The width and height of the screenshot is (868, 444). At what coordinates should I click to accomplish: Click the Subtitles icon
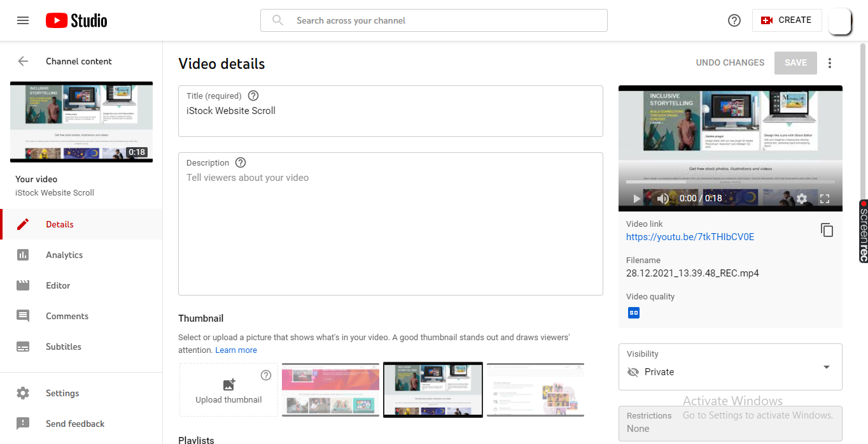[23, 347]
